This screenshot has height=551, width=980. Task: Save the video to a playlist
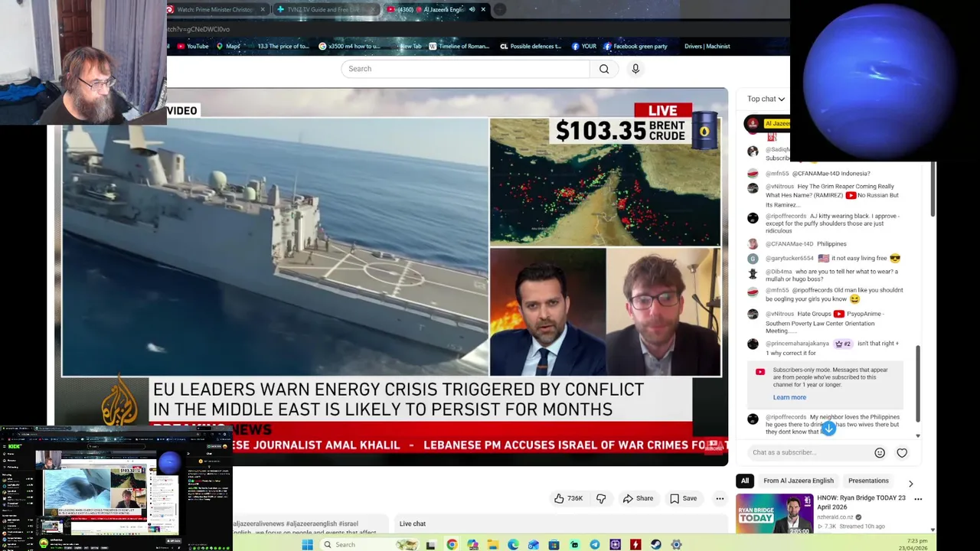coord(683,498)
